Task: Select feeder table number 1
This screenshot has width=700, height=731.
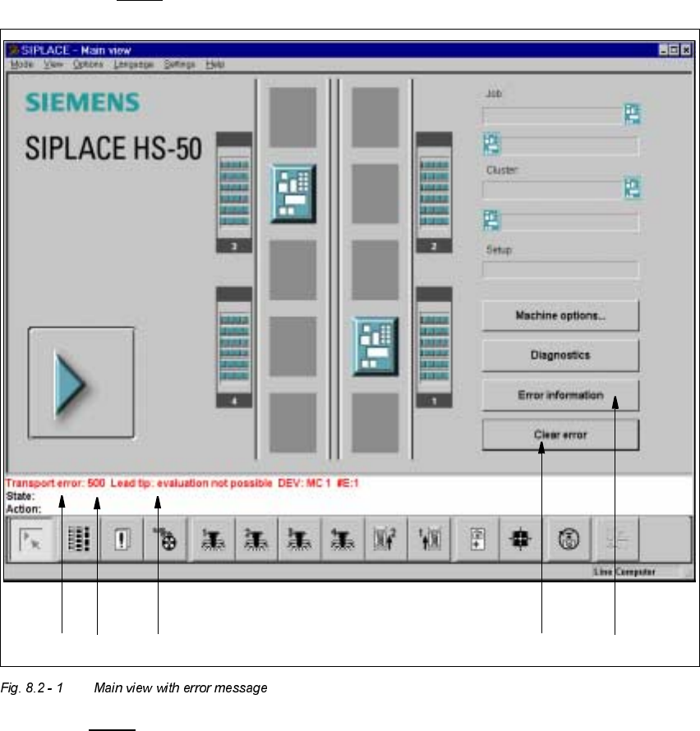Action: pos(434,347)
